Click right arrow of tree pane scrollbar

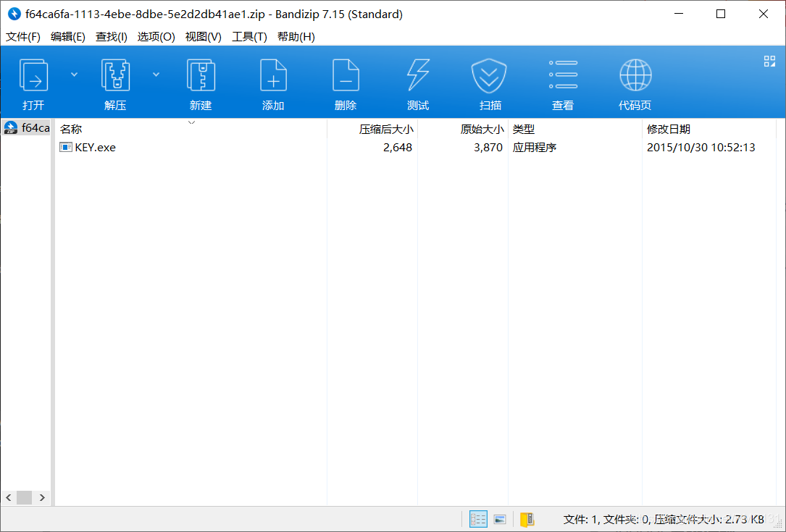tap(42, 497)
